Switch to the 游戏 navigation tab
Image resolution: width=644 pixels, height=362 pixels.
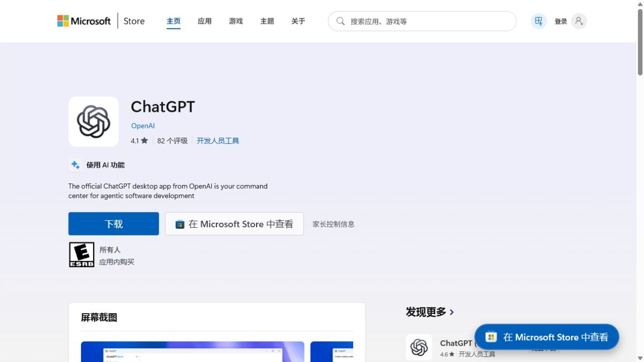[236, 21]
